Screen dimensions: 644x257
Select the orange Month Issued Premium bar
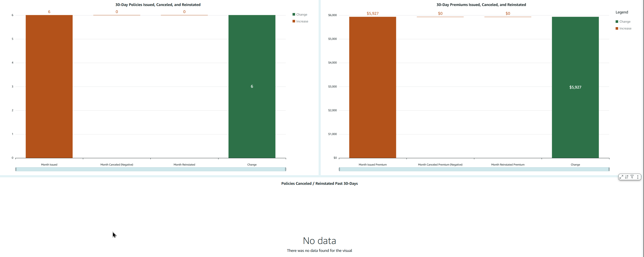coord(373,88)
